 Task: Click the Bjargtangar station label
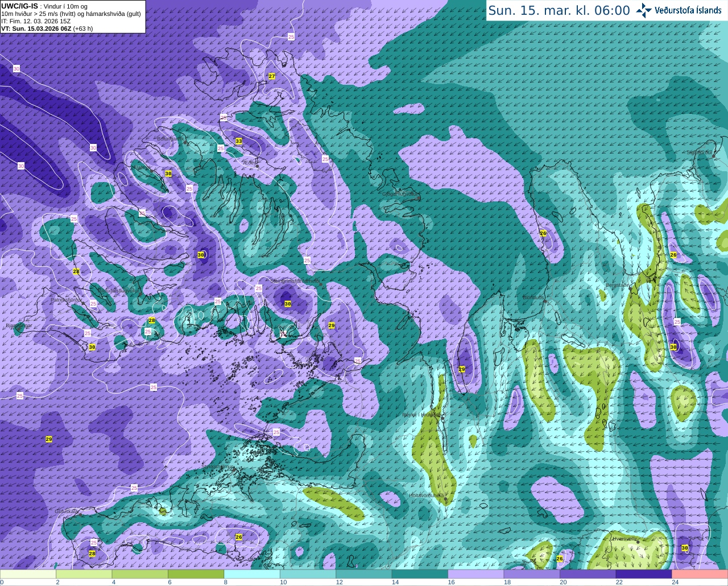19,325
